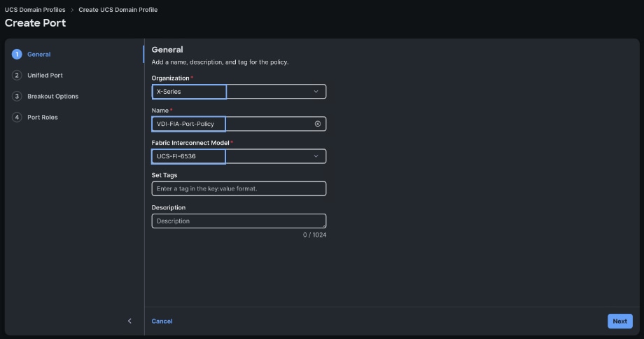
Task: Go to the Breakout Options step
Action: (x=53, y=96)
